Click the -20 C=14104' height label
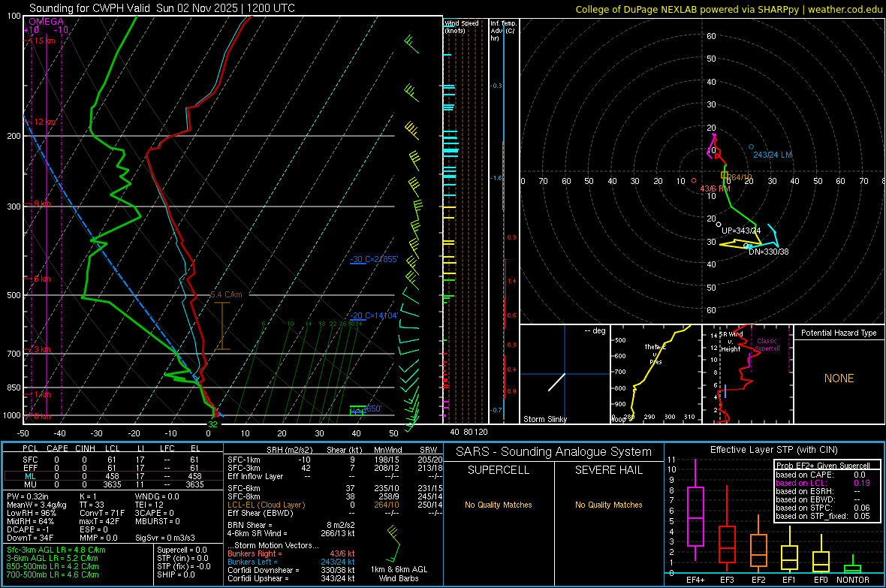Viewport: 886px width, 588px height. coord(373,315)
